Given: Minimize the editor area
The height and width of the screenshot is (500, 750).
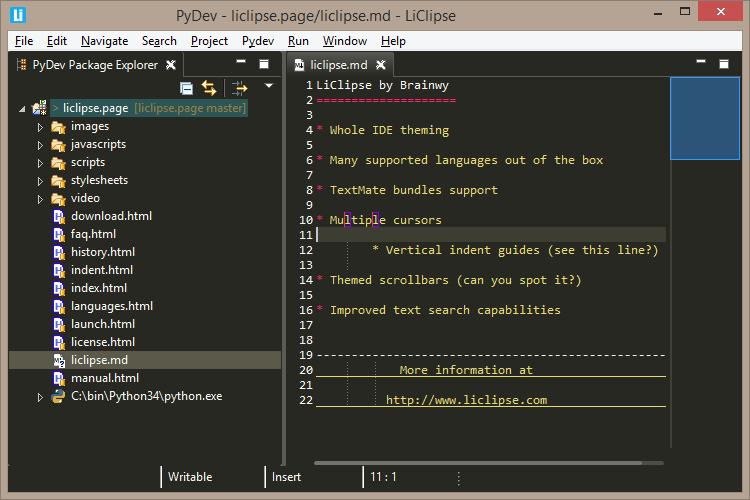Looking at the screenshot, I should [699, 64].
